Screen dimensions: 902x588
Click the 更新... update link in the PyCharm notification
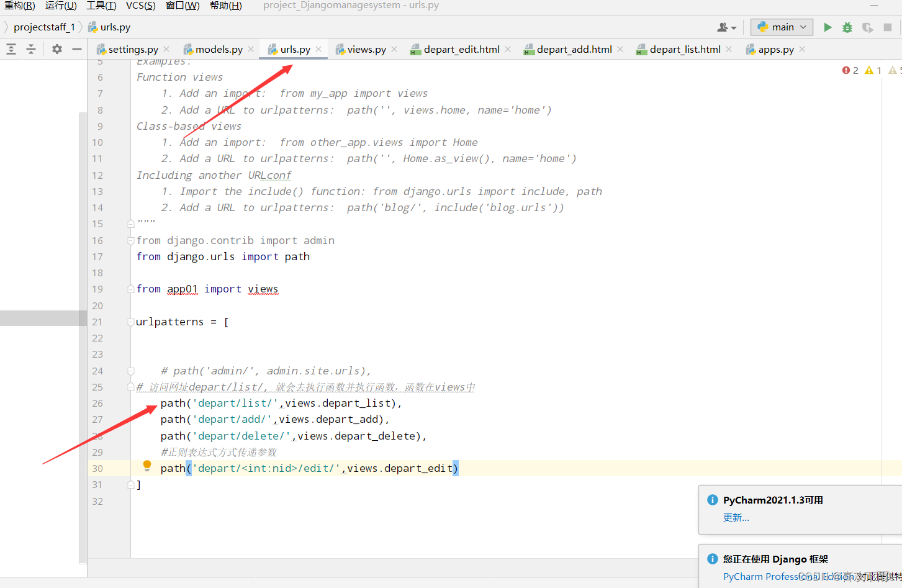pos(736,518)
